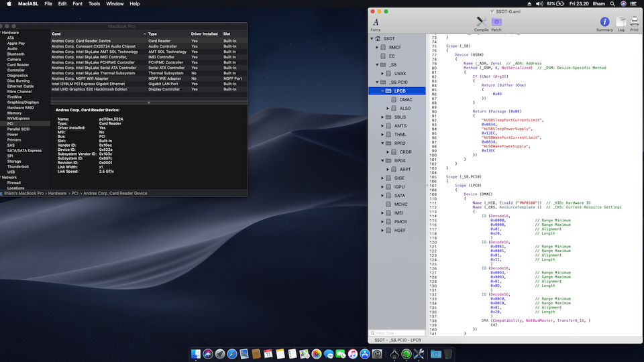Collapse Network section in System Information sidebar

1,177
